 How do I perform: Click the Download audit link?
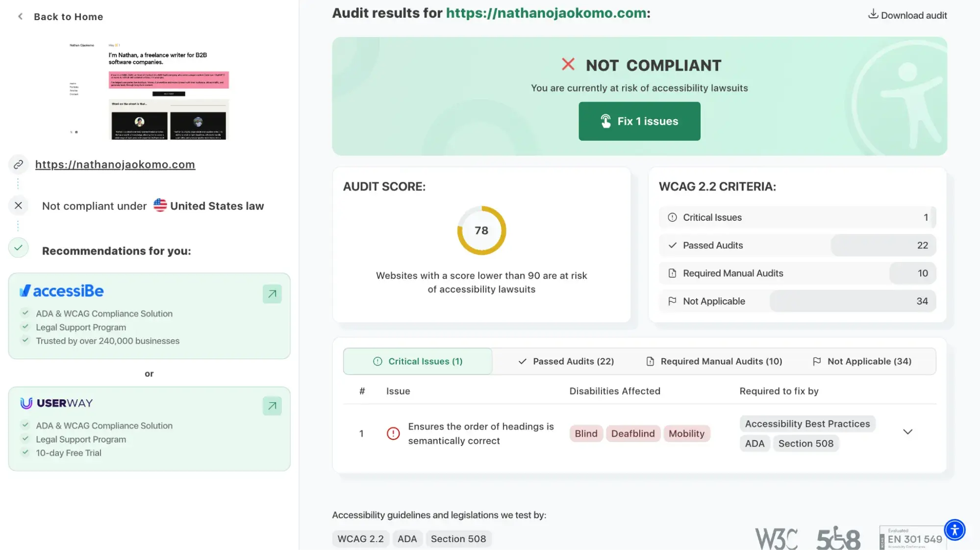[x=907, y=15]
